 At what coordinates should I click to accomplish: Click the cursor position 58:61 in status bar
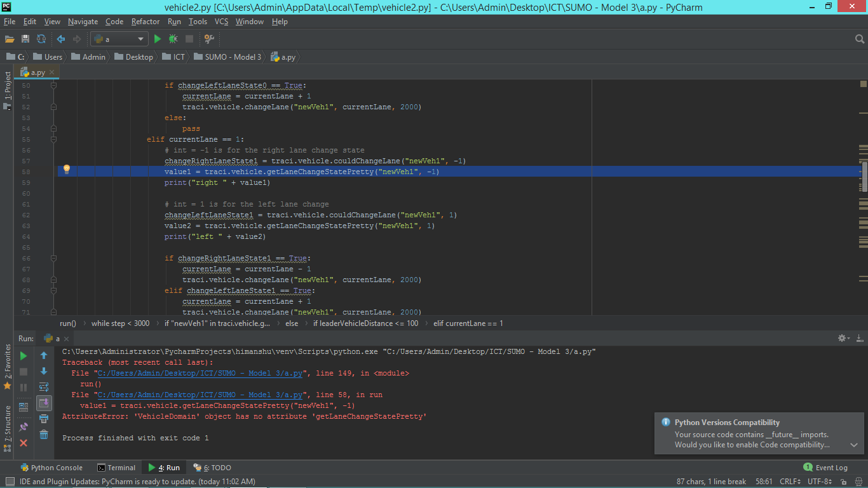pos(764,482)
